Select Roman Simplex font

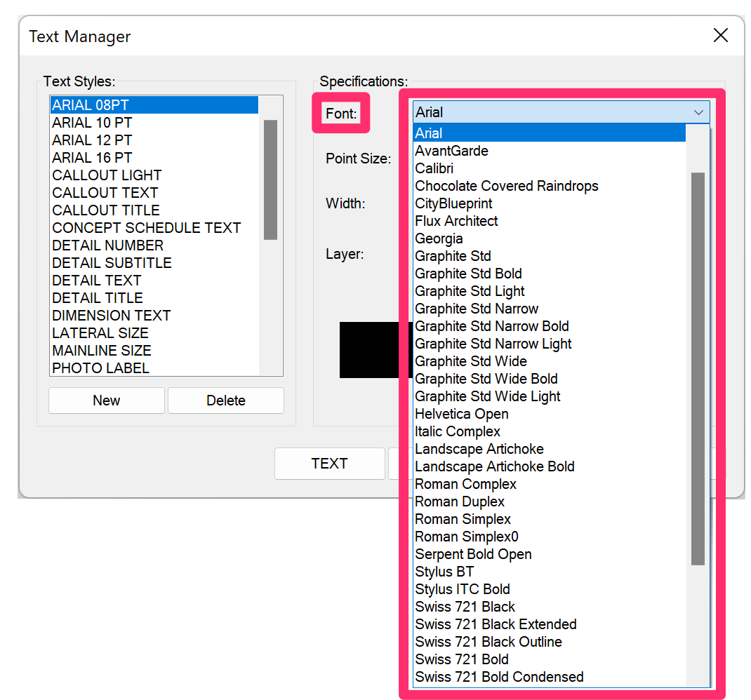[550, 519]
